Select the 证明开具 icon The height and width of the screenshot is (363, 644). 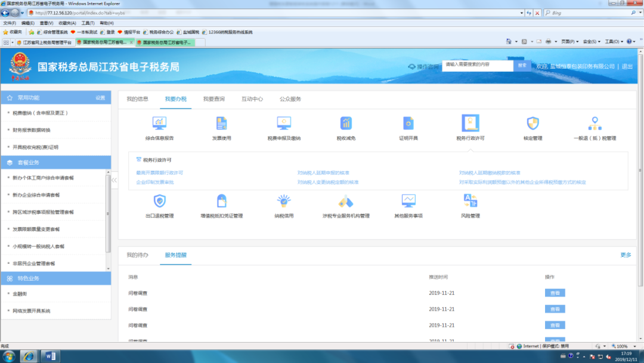pos(408,123)
